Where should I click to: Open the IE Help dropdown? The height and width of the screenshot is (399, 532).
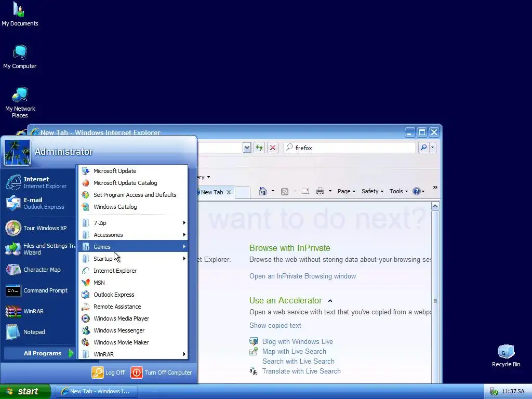[x=419, y=191]
